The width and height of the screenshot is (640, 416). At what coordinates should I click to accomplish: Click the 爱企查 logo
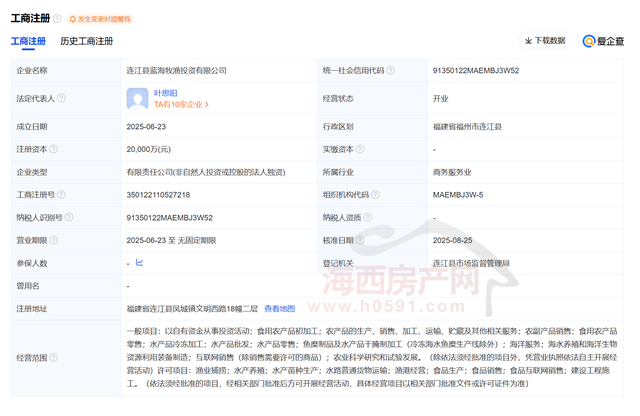pos(601,41)
